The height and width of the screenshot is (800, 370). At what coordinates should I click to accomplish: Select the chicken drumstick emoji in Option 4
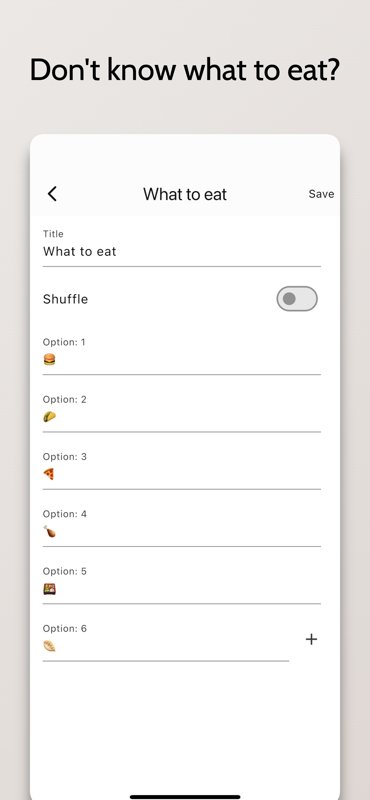click(x=49, y=532)
